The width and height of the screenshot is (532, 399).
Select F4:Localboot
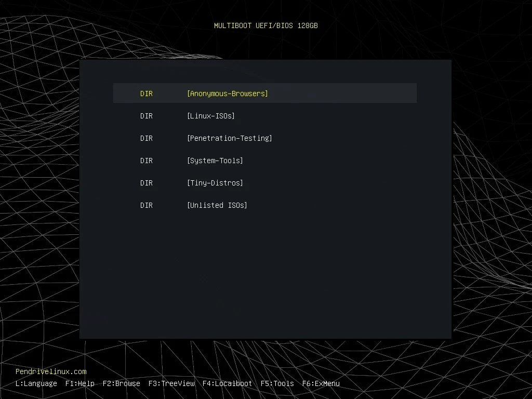(227, 384)
